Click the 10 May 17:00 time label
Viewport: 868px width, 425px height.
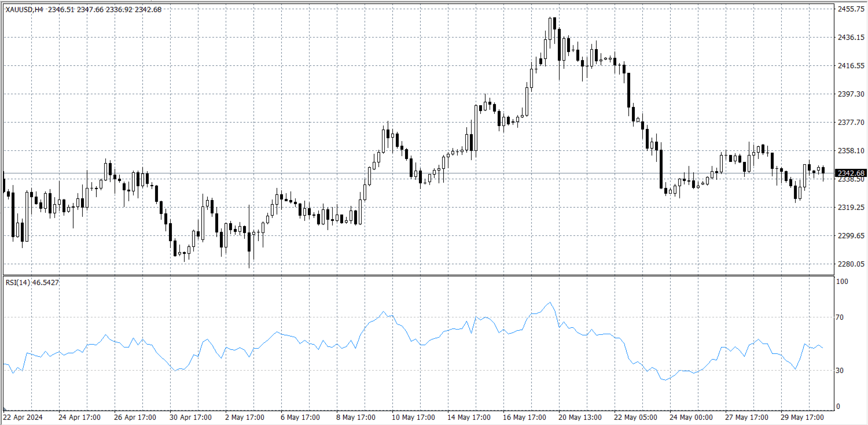[413, 417]
